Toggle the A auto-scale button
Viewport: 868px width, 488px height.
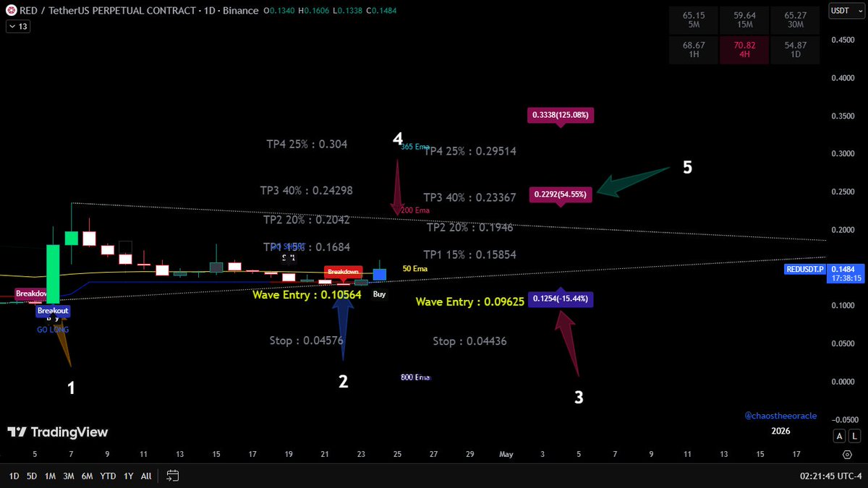pos(838,436)
